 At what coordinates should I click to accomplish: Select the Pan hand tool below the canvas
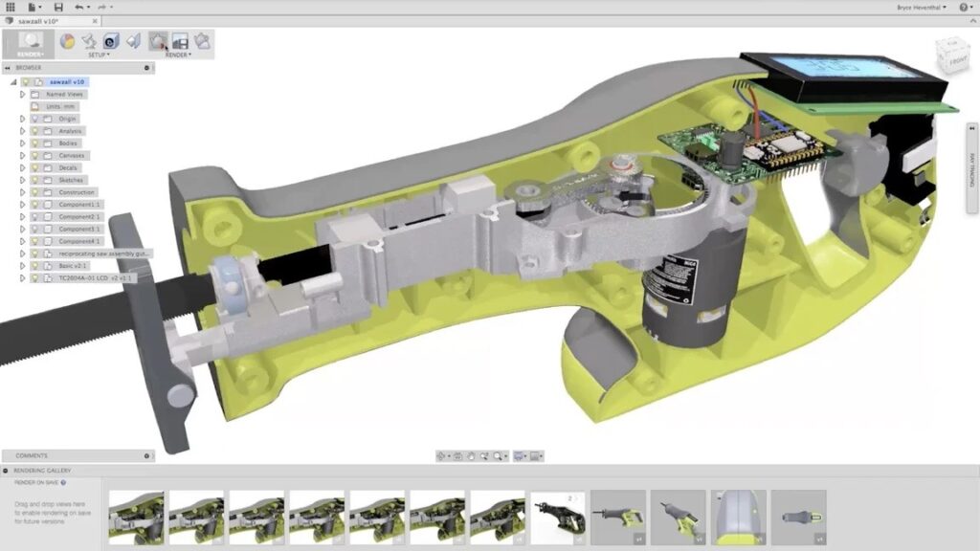click(x=473, y=456)
